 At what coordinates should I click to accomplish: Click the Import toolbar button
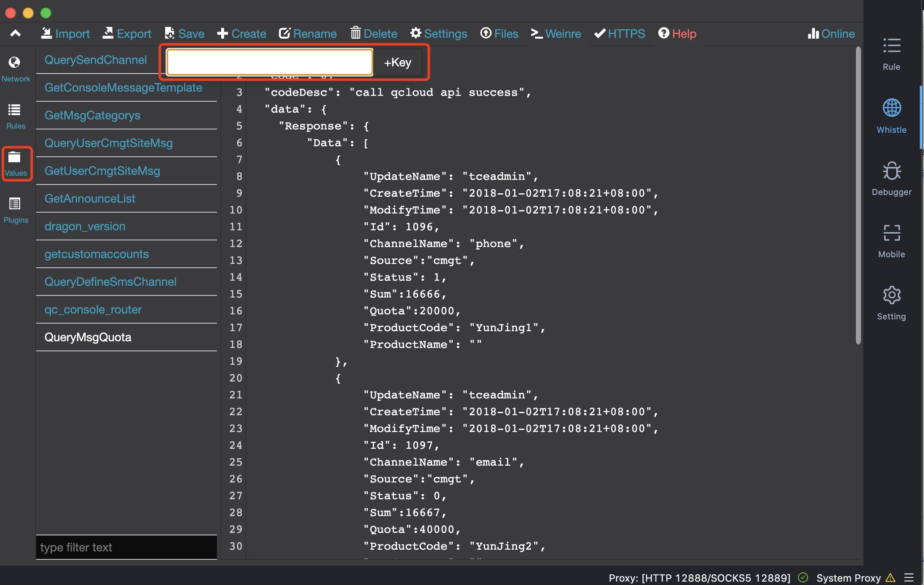tap(65, 34)
